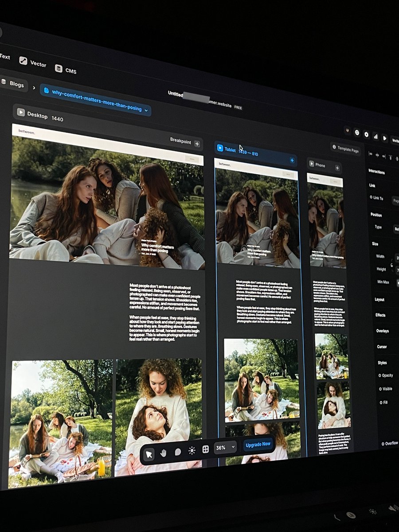The width and height of the screenshot is (399, 532).
Task: Open the analytics bar chart icon
Action: 376,137
